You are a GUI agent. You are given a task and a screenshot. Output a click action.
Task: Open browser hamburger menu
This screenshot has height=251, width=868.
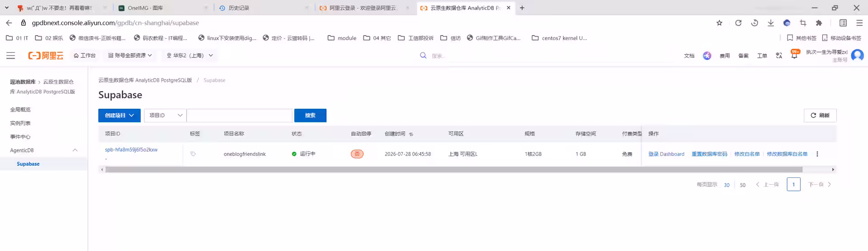coord(859,23)
